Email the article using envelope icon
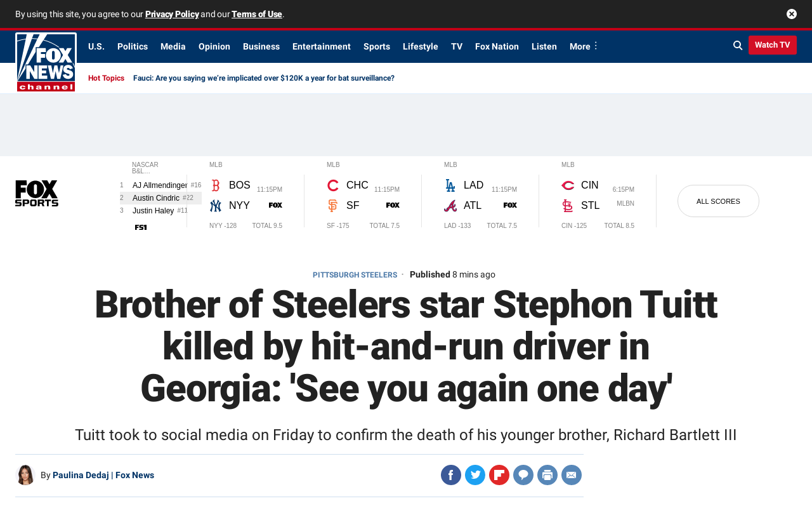This screenshot has height=508, width=812. click(572, 475)
